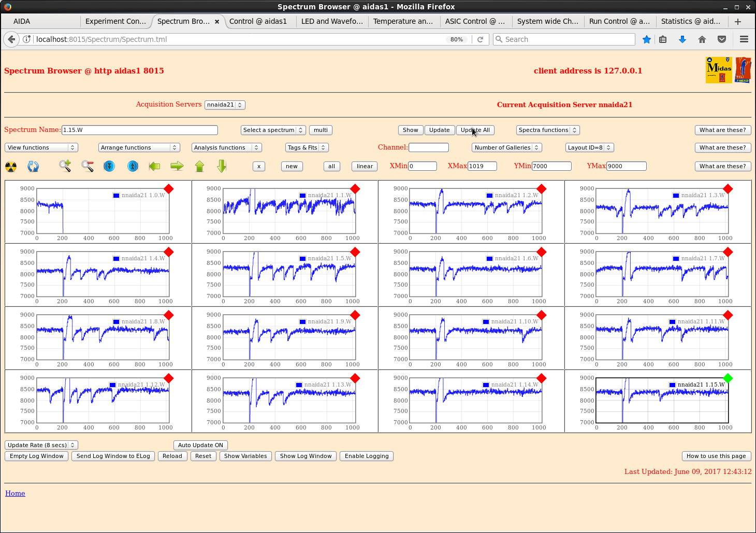Click the Tcl logo beside Midas
The height and width of the screenshot is (533, 756).
point(743,70)
